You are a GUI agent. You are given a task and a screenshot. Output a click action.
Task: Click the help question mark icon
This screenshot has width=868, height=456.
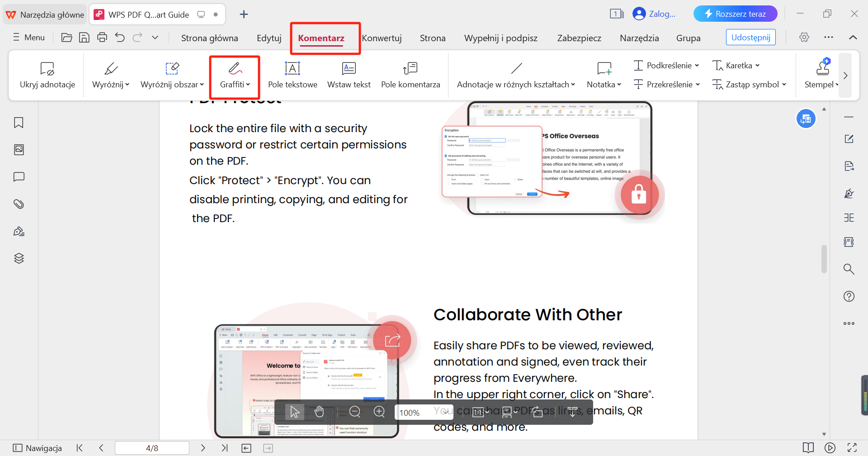[x=849, y=296]
